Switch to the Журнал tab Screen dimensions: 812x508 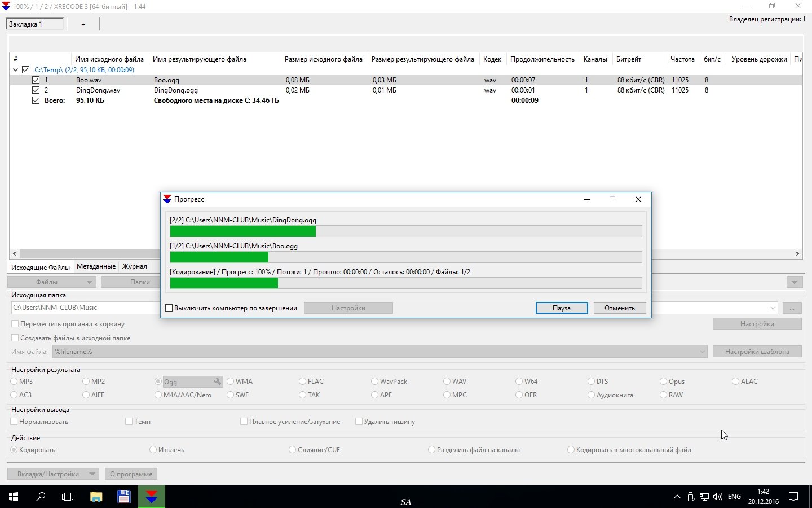(135, 266)
